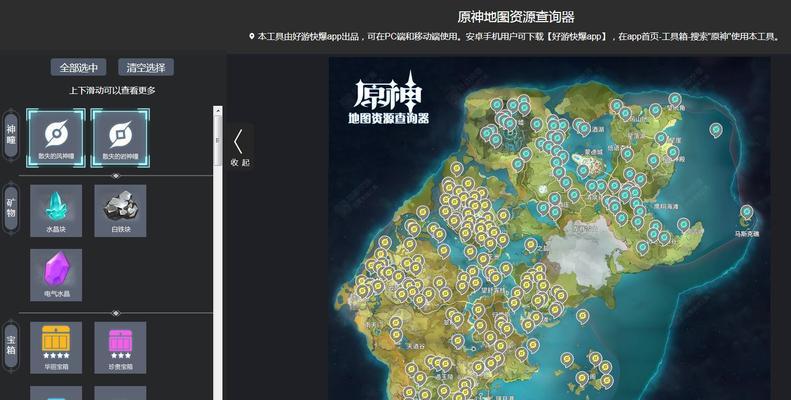
Task: Click the 鹰翔海滩 map label
Action: [x=666, y=206]
